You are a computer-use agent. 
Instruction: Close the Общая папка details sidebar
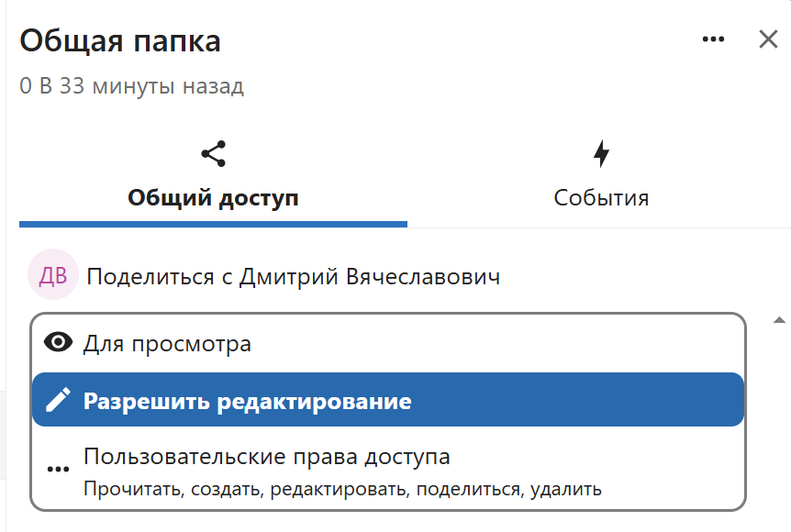(768, 39)
